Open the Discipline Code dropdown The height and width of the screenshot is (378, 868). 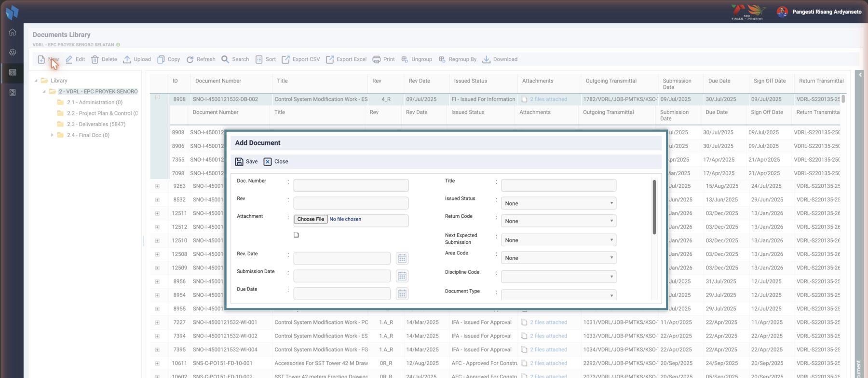coord(558,277)
